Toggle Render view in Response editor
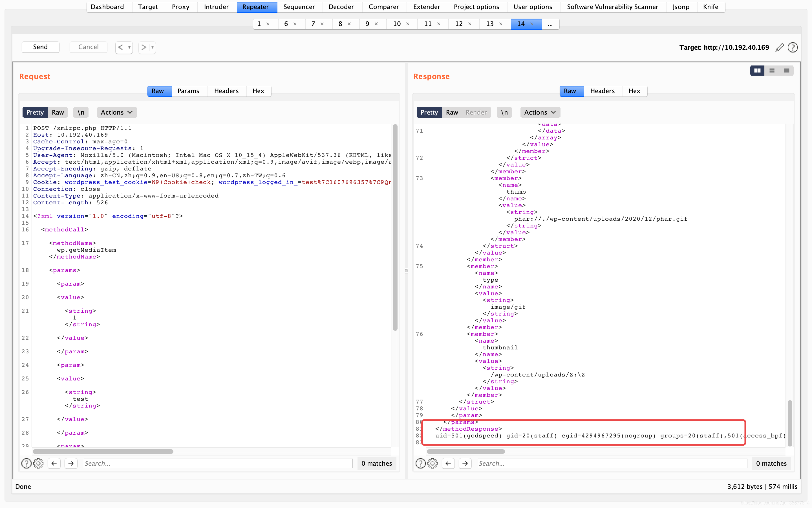The height and width of the screenshot is (508, 812). 476,112
